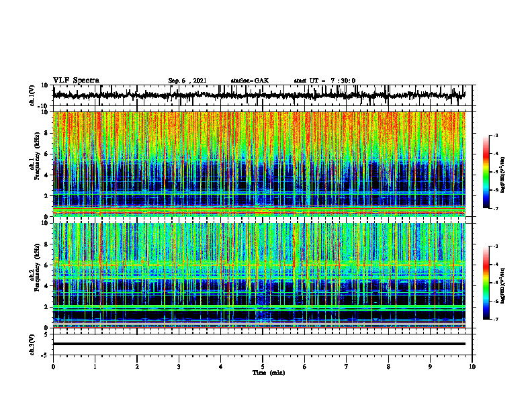Image resolution: width=532 pixels, height=411 pixels.
Task: Click the ch.2 color bar log(PSD) unit label
Action: [x=503, y=285]
